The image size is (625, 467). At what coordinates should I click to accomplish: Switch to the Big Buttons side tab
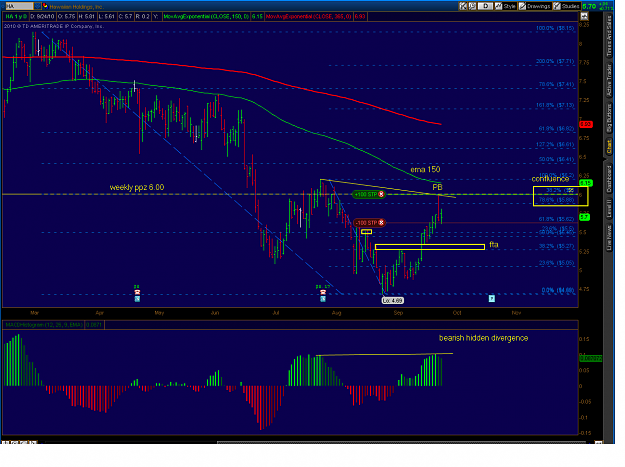(x=609, y=119)
